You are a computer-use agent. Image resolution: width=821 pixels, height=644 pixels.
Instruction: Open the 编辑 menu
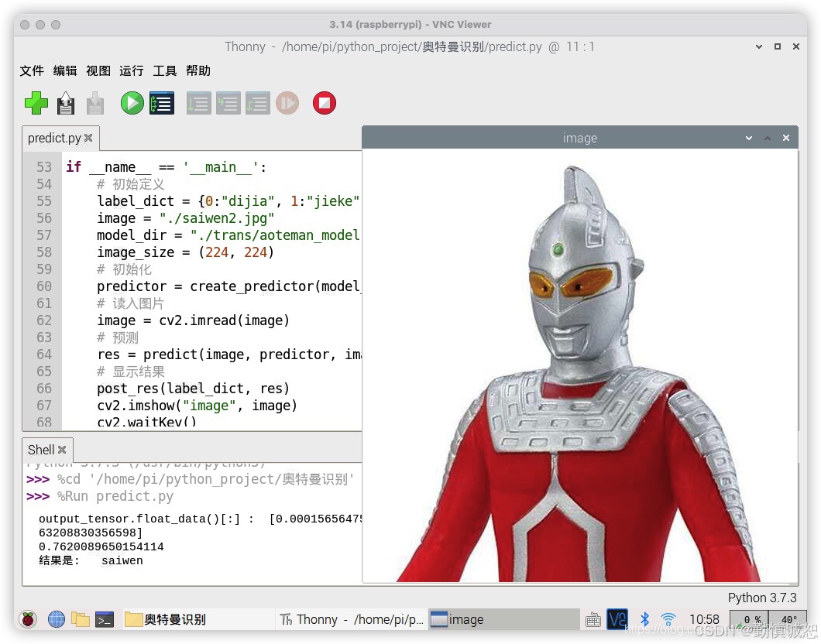click(65, 70)
